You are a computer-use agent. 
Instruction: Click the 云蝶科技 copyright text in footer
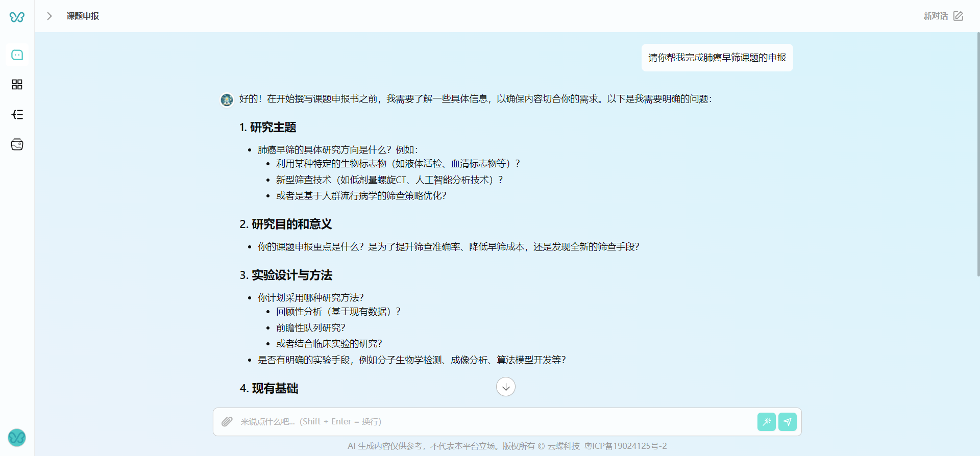click(563, 446)
